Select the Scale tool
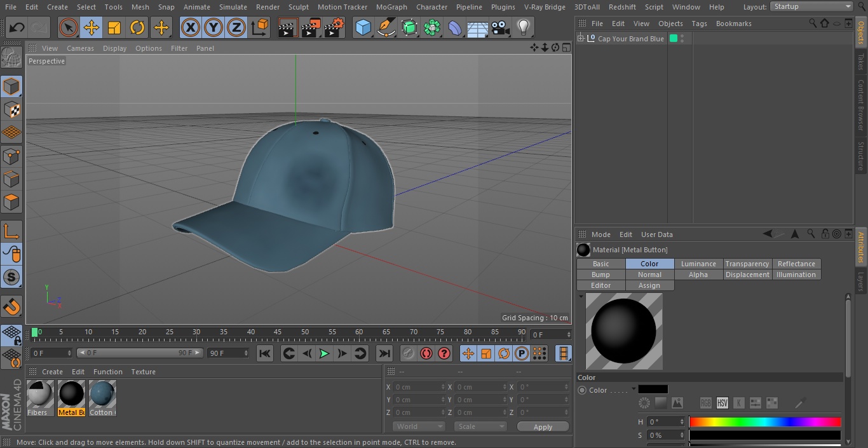The height and width of the screenshot is (448, 868). point(114,28)
